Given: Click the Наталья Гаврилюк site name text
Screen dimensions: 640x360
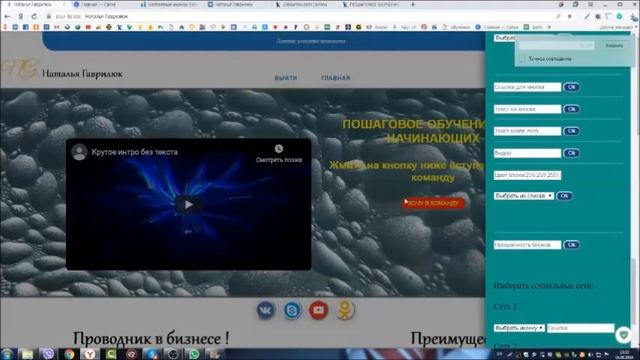Looking at the screenshot, I should tap(82, 74).
